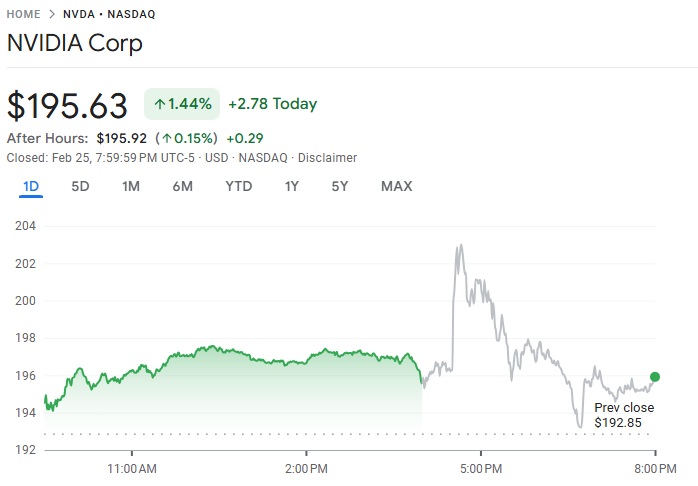Switch chart to 1Y view

291,187
